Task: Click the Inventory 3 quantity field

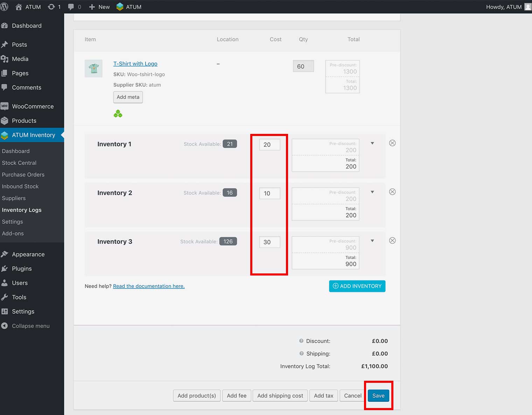Action: 269,242
